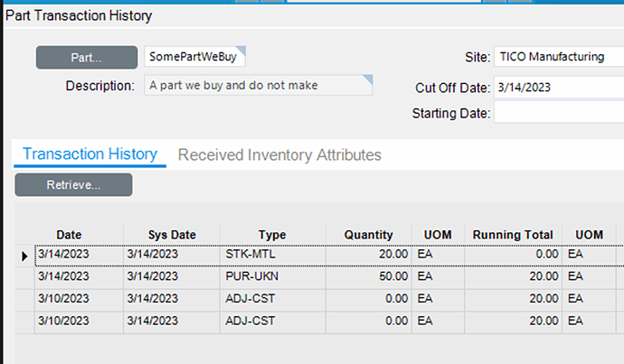The width and height of the screenshot is (624, 364).
Task: Open the Received Inventory Attributes tab
Action: click(x=279, y=155)
